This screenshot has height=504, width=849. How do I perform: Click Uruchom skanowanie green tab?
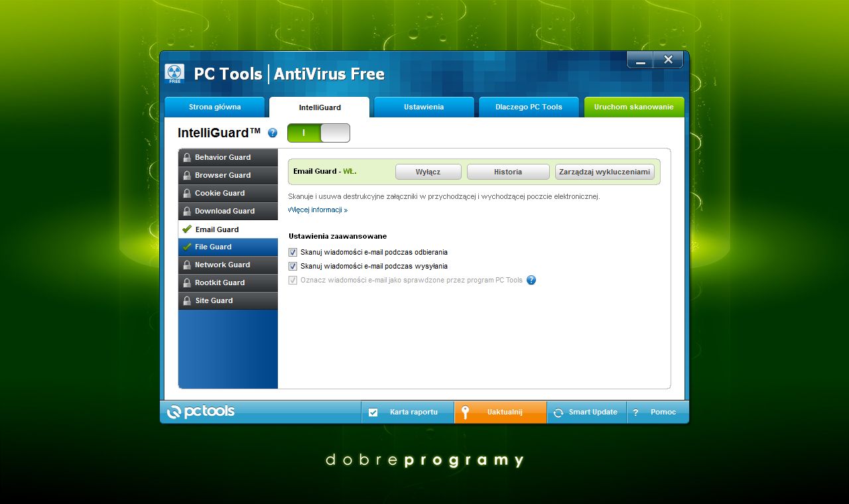[x=634, y=107]
